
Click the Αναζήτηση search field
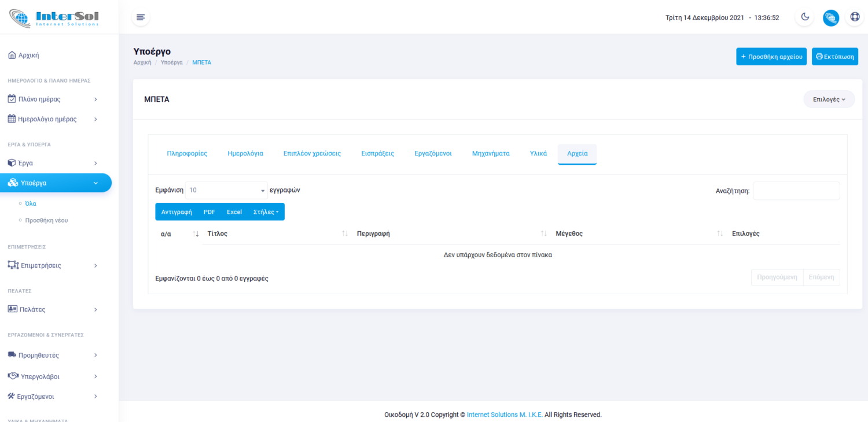796,191
